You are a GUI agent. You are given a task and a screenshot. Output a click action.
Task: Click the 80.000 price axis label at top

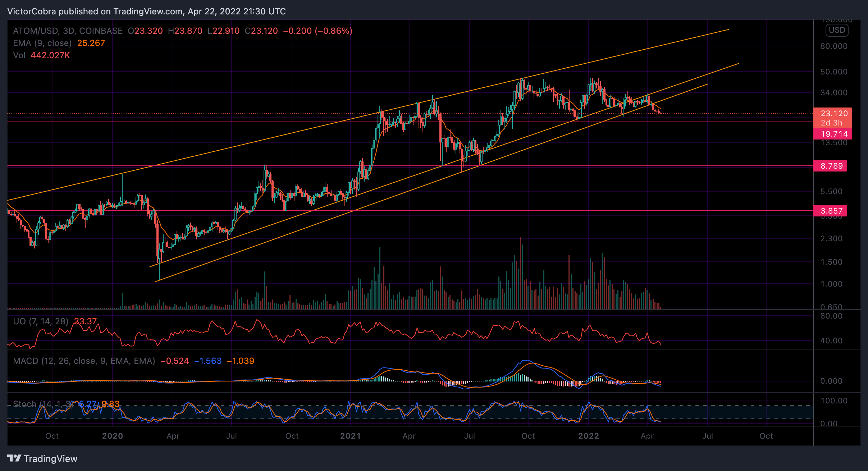click(x=834, y=46)
